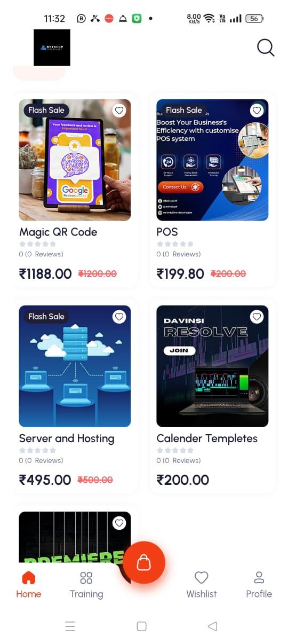Viewport: 288px width, 644px height.
Task: Tap the Bytscop logo in header
Action: [52, 48]
